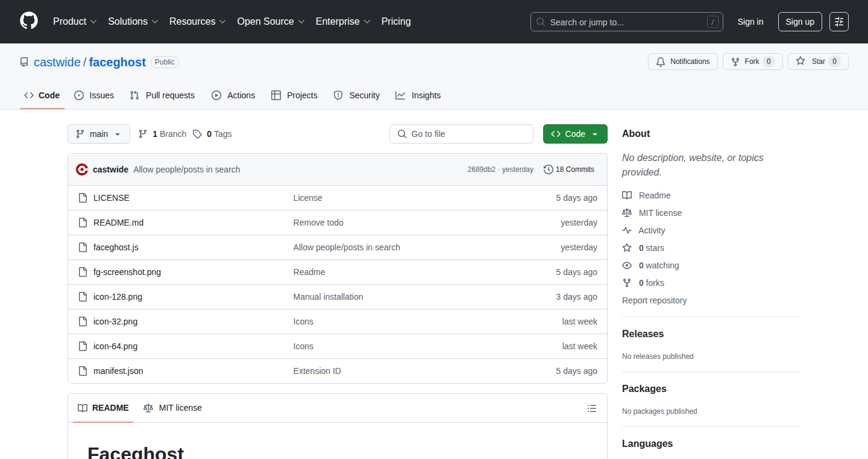868x459 pixels.
Task: Go to the Pricing page
Action: click(396, 22)
